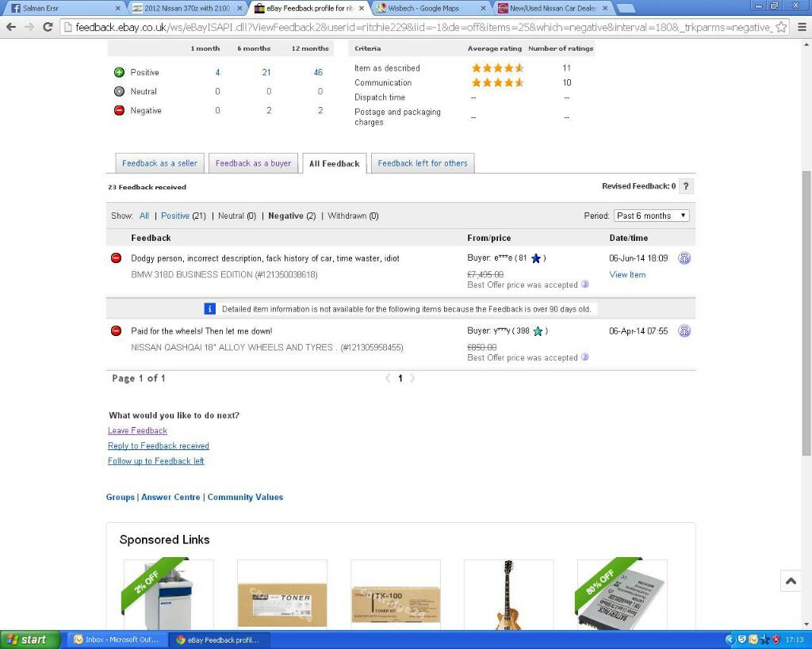
Task: Click the Windows Start button
Action: coord(30,639)
